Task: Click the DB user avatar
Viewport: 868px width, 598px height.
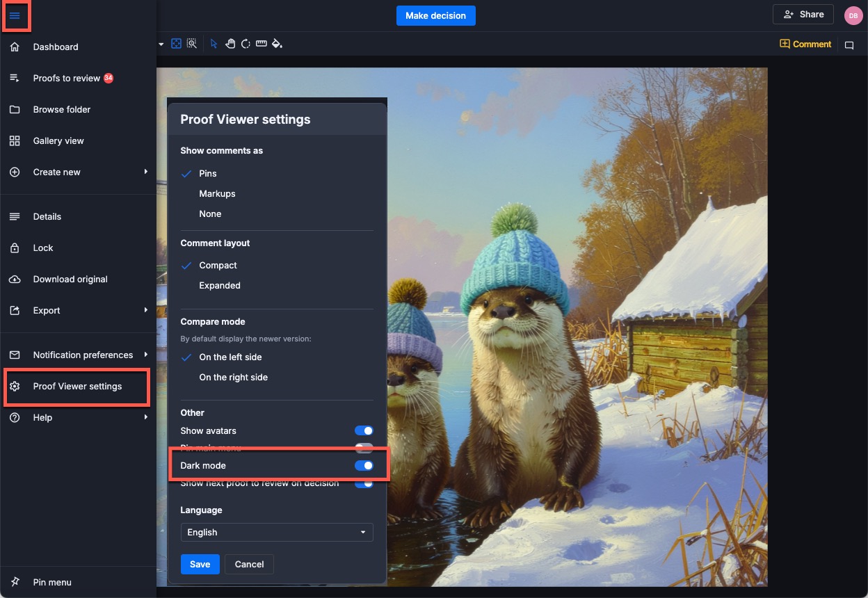Action: click(853, 15)
